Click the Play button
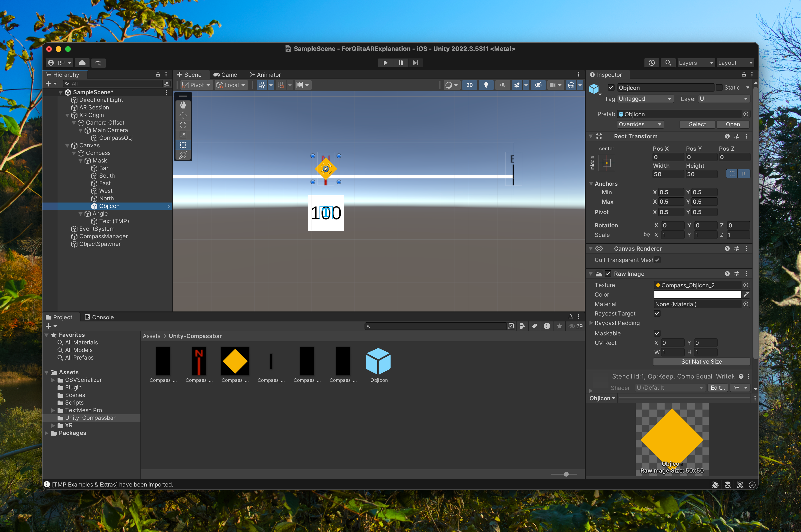The image size is (801, 532). pyautogui.click(x=385, y=63)
